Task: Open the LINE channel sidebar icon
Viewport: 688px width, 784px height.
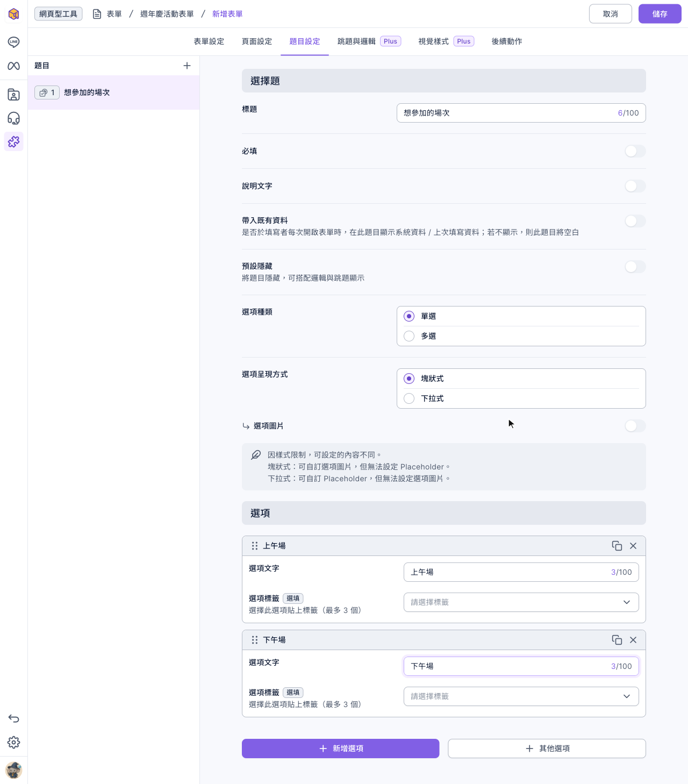Action: click(13, 42)
